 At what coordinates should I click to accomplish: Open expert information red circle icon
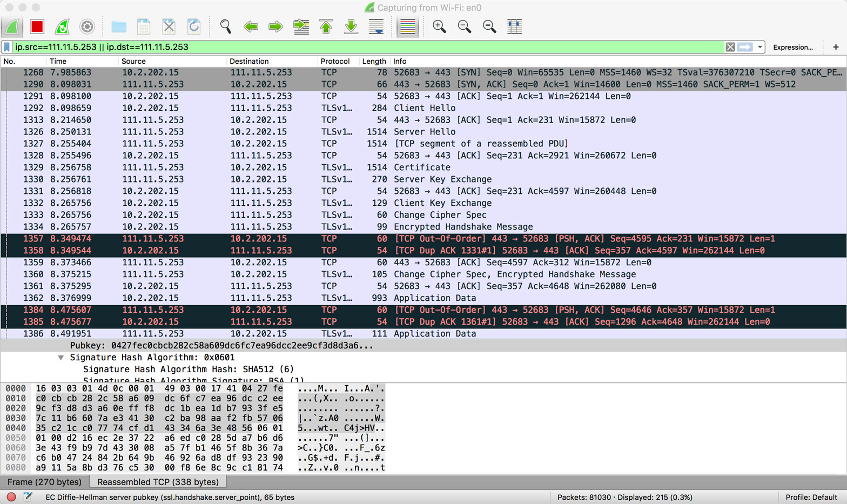point(11,497)
